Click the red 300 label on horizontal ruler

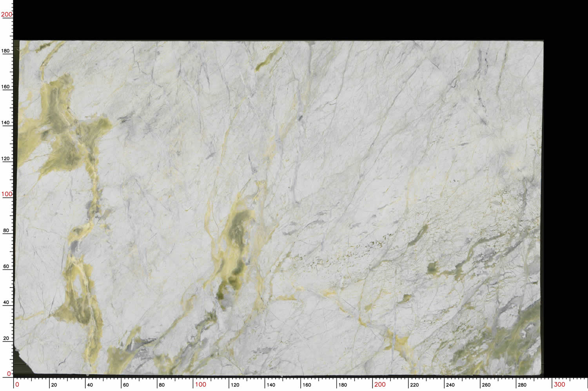click(559, 384)
